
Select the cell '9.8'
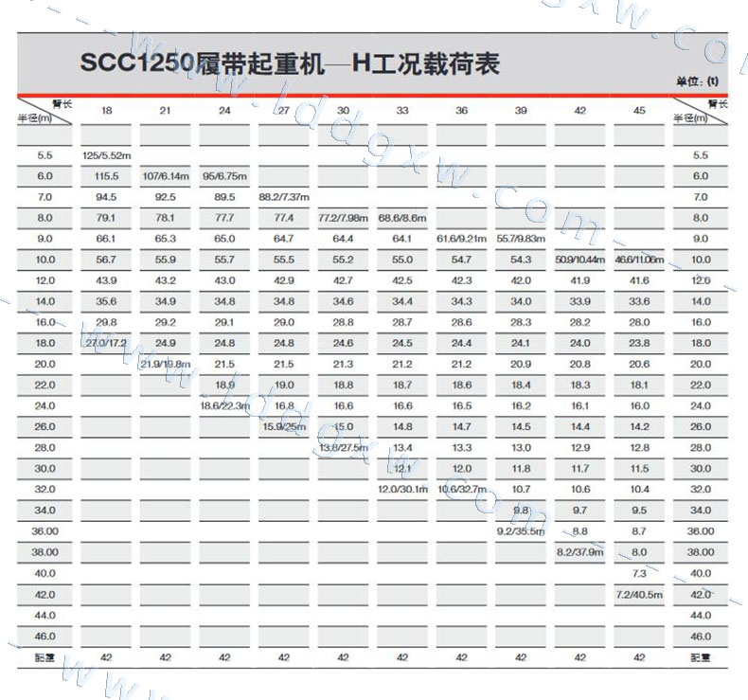click(521, 511)
